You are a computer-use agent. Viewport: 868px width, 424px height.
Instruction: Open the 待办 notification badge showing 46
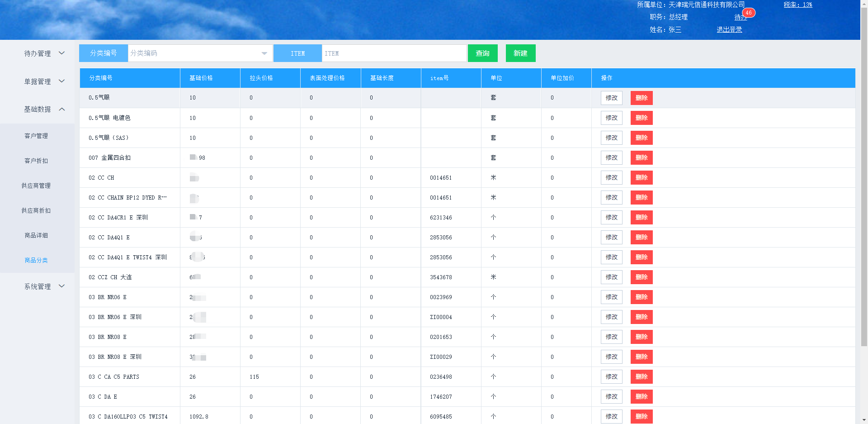(748, 13)
